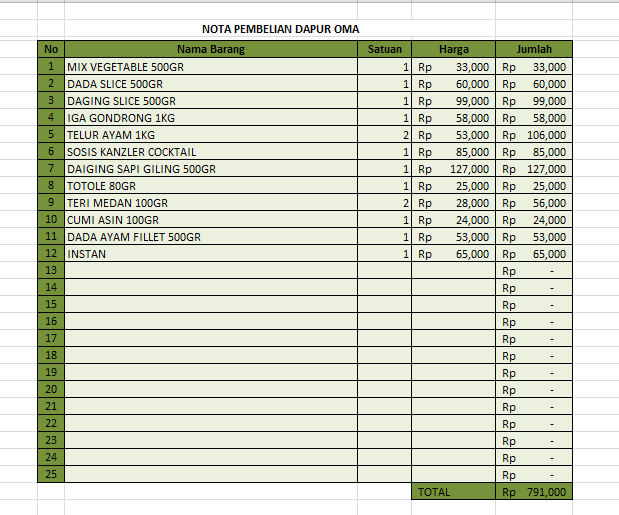
Task: Select the Jumlah cell showing Rp 106,000
Action: click(534, 135)
